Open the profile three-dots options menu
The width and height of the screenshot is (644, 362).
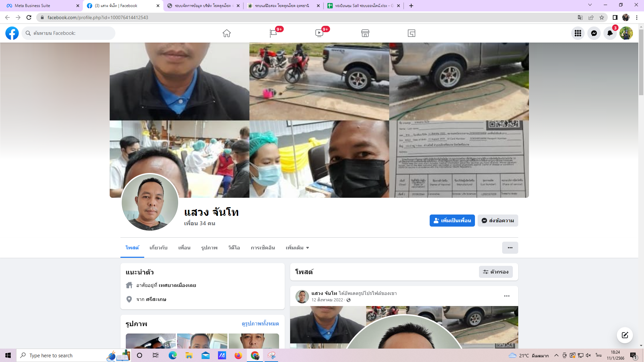tap(510, 248)
